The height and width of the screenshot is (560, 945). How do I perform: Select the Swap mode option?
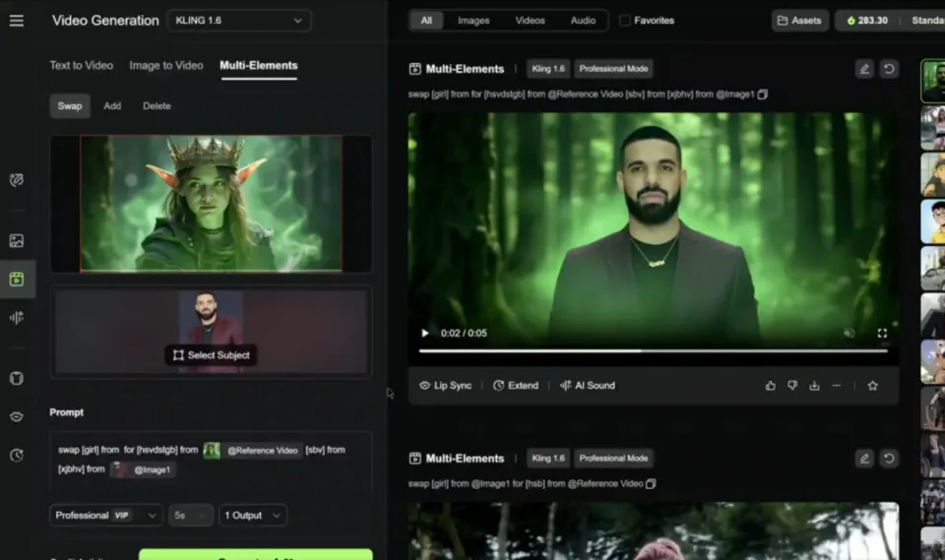(x=70, y=106)
